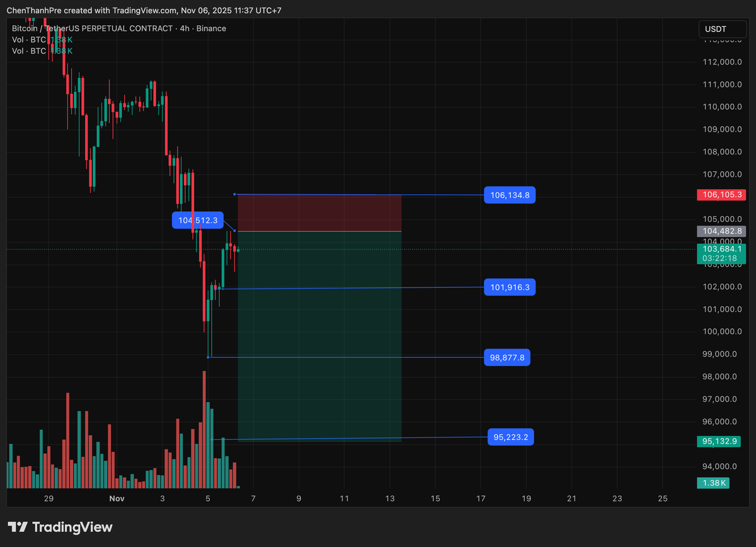Click the 29 label on the date axis

click(x=49, y=498)
